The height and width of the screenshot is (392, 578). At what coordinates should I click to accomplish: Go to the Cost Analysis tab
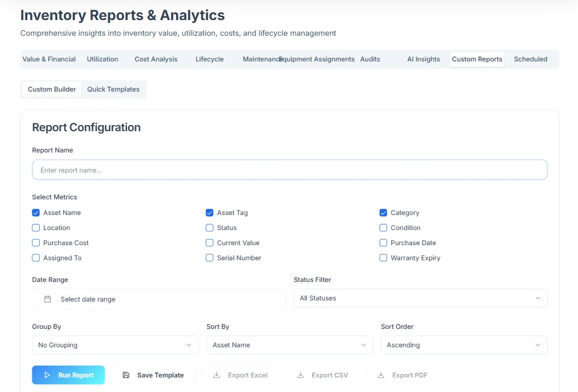tap(156, 59)
